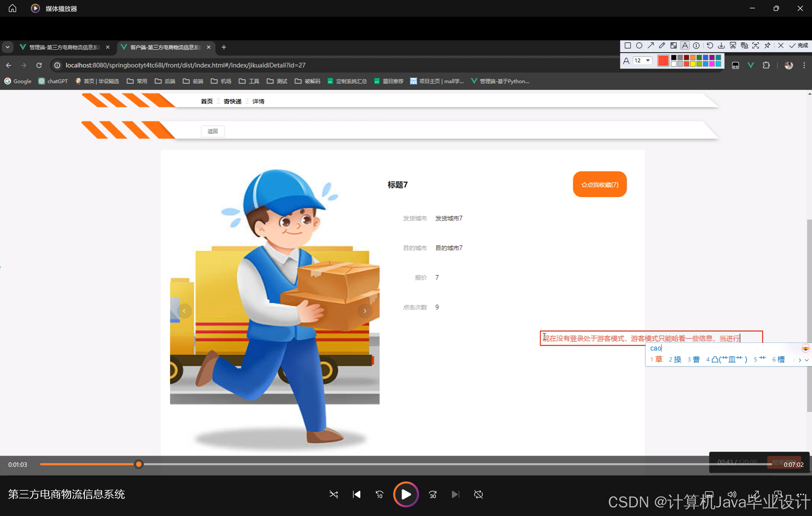Skip forward 30 seconds
Screen dimensions: 812x516
pyautogui.click(x=433, y=494)
